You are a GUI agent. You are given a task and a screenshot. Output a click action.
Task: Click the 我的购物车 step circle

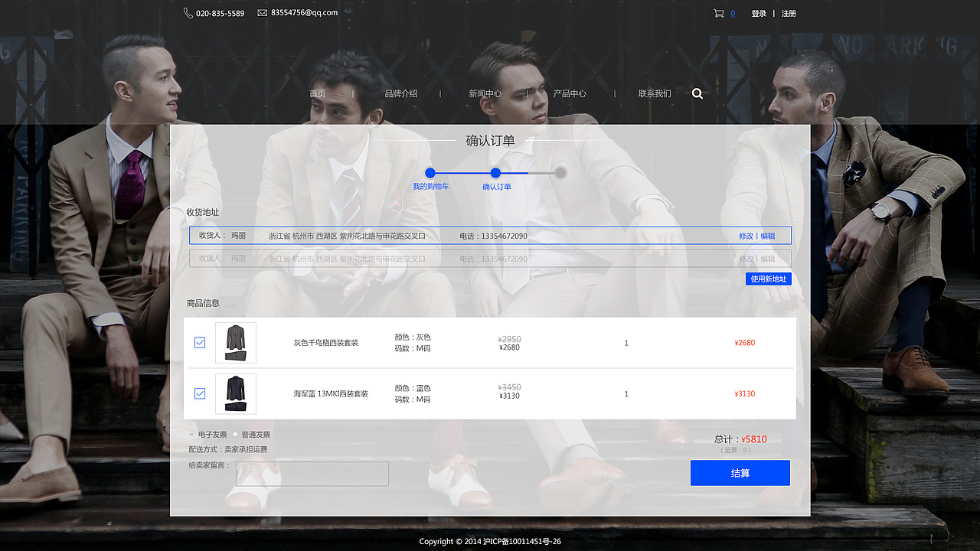click(430, 173)
